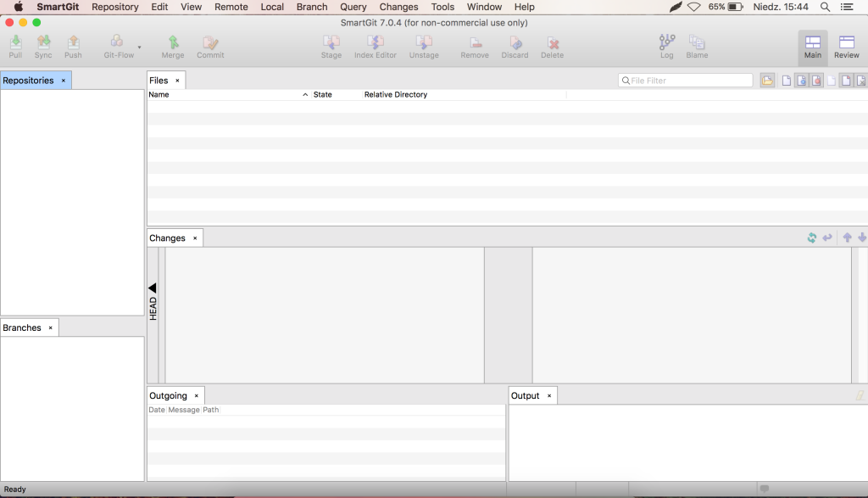
Task: Open the Changes menu in menu bar
Action: pos(398,7)
